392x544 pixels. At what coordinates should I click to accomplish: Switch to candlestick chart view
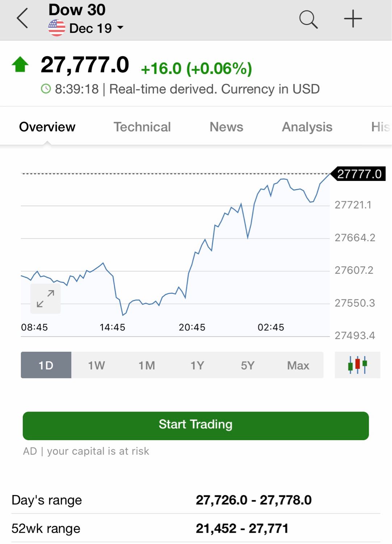point(357,365)
